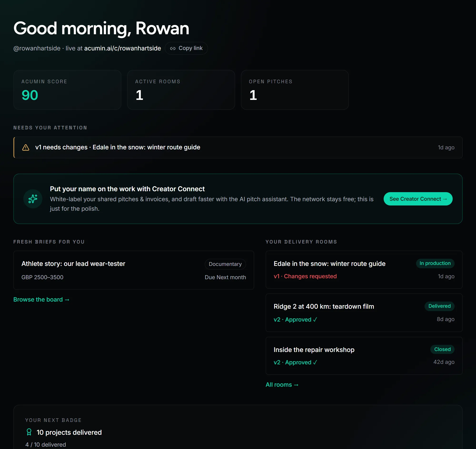The height and width of the screenshot is (449, 476).
Task: Click the In production status badge
Action: click(x=435, y=263)
